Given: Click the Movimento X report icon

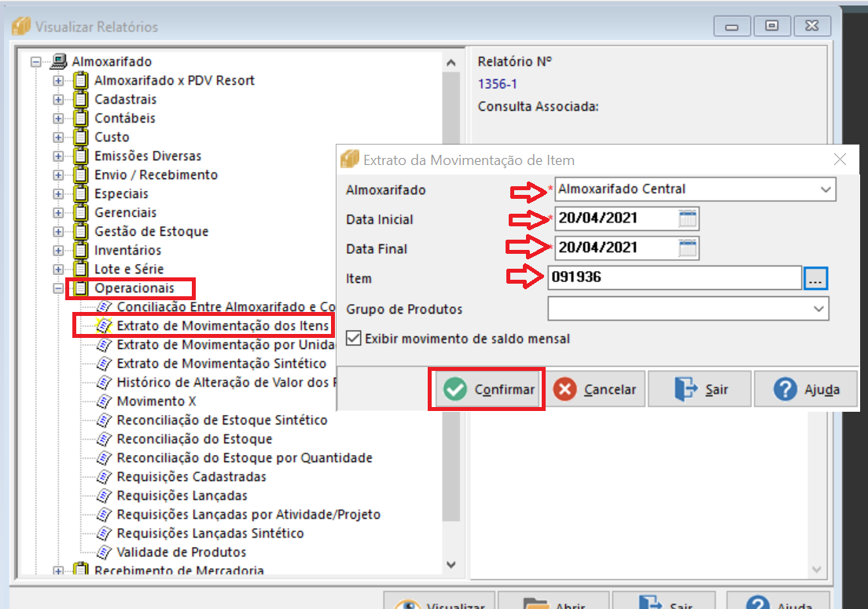Looking at the screenshot, I should pyautogui.click(x=104, y=401).
